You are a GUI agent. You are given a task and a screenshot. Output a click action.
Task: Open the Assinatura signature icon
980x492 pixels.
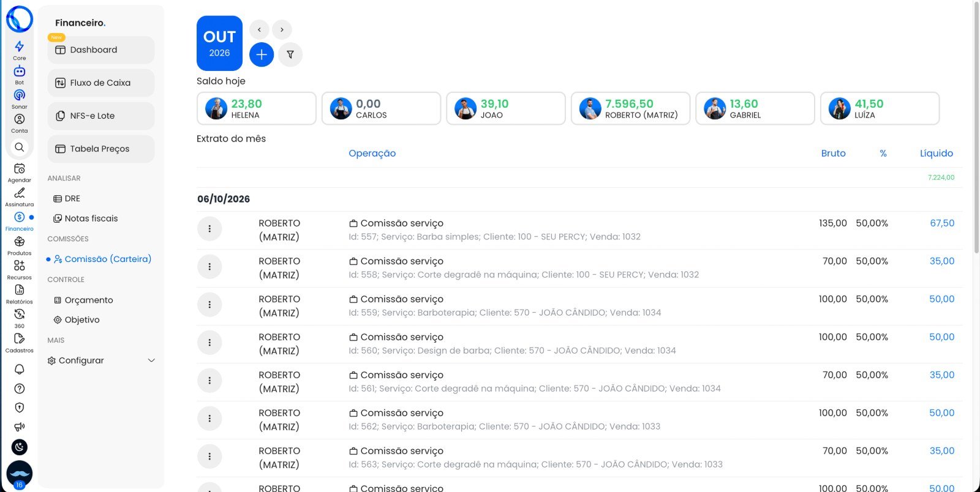click(20, 193)
